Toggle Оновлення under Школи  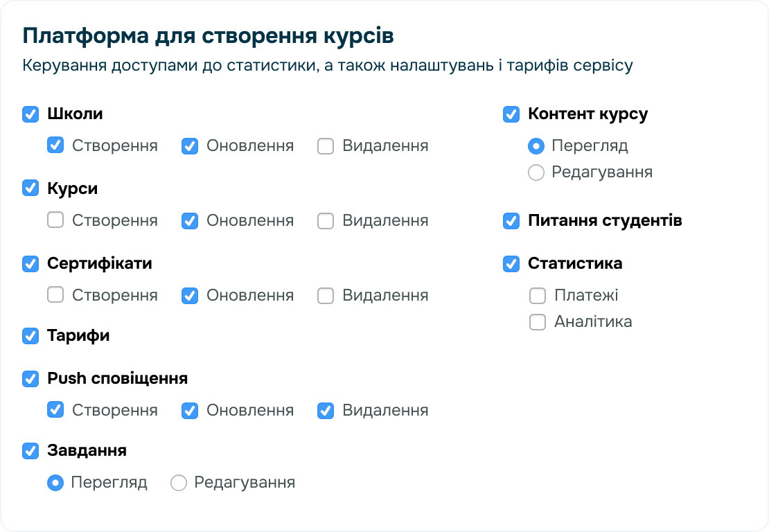(x=189, y=145)
